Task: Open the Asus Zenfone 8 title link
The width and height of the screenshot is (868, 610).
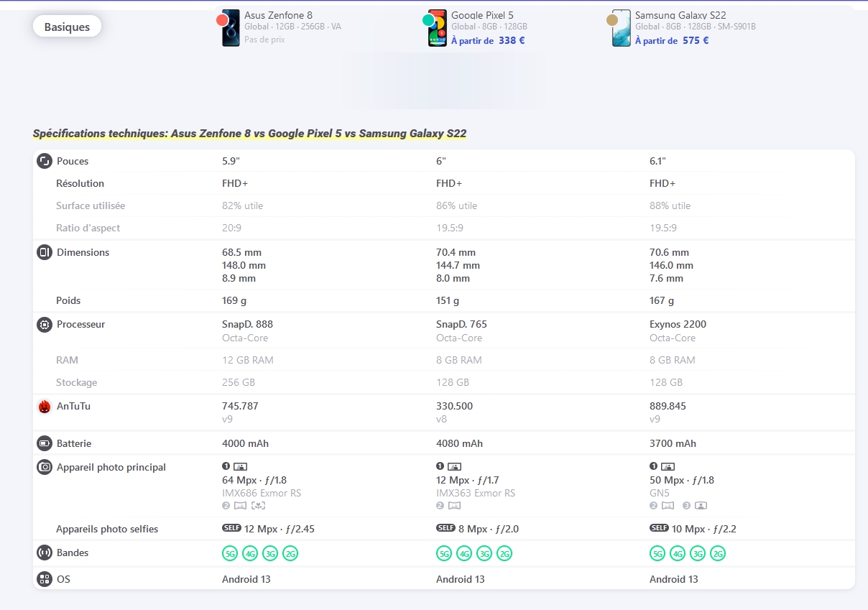Action: coord(278,15)
